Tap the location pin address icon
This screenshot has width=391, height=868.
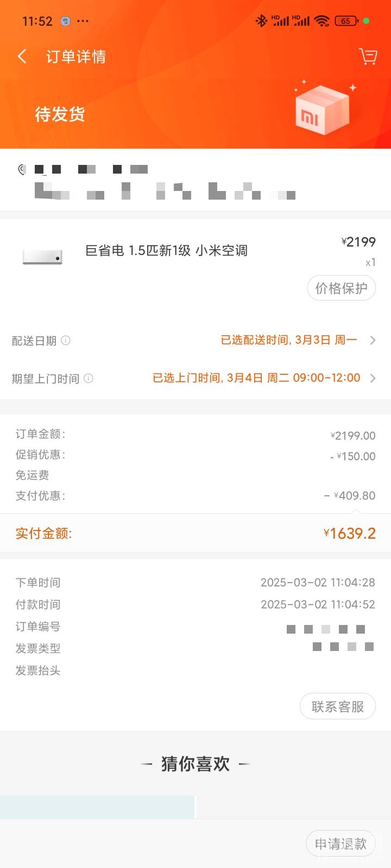pyautogui.click(x=22, y=170)
